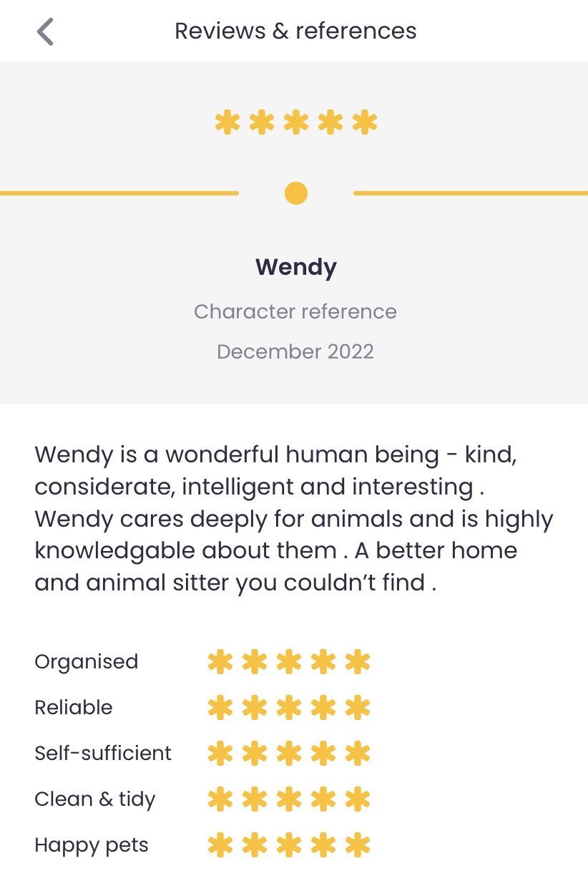Tap the first star next to Happy pets
The width and height of the screenshot is (588, 886).
pyautogui.click(x=220, y=845)
